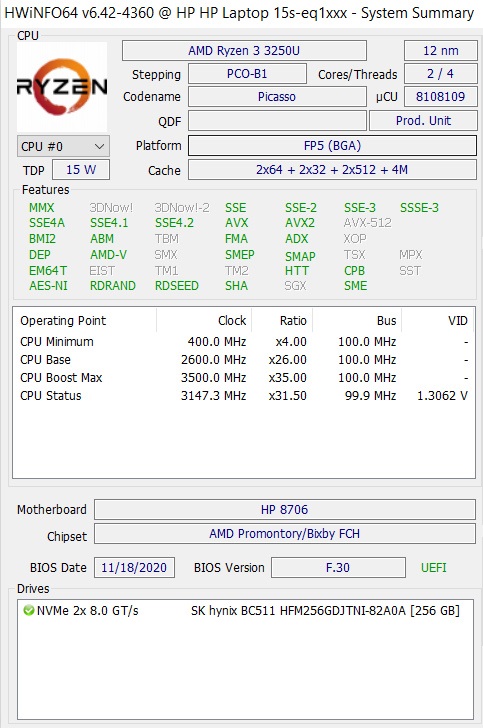This screenshot has width=483, height=728.
Task: Click the greyed SGX feature label
Action: point(295,286)
